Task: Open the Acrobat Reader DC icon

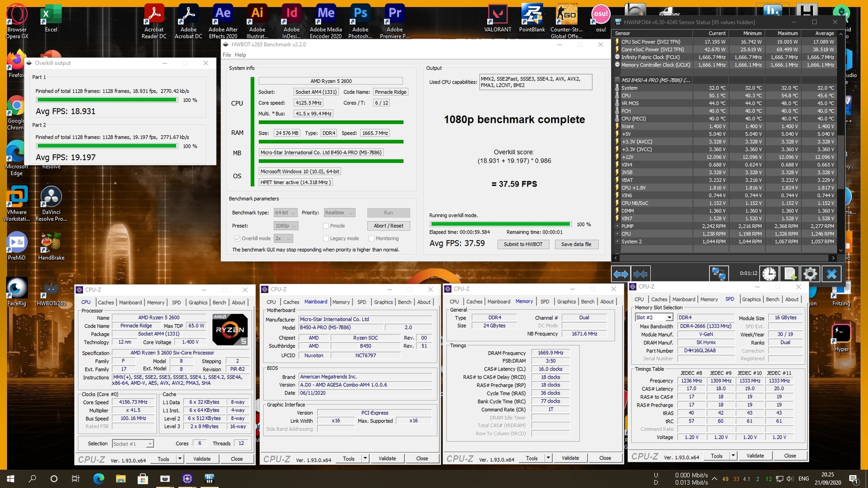Action: coord(154,21)
